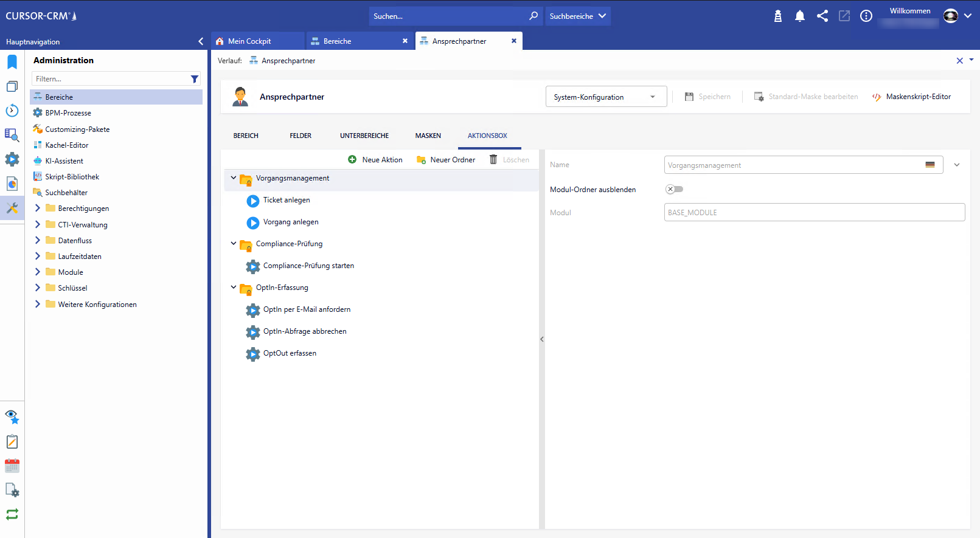This screenshot has width=980, height=538.
Task: Open the info icon in top bar
Action: 866,16
